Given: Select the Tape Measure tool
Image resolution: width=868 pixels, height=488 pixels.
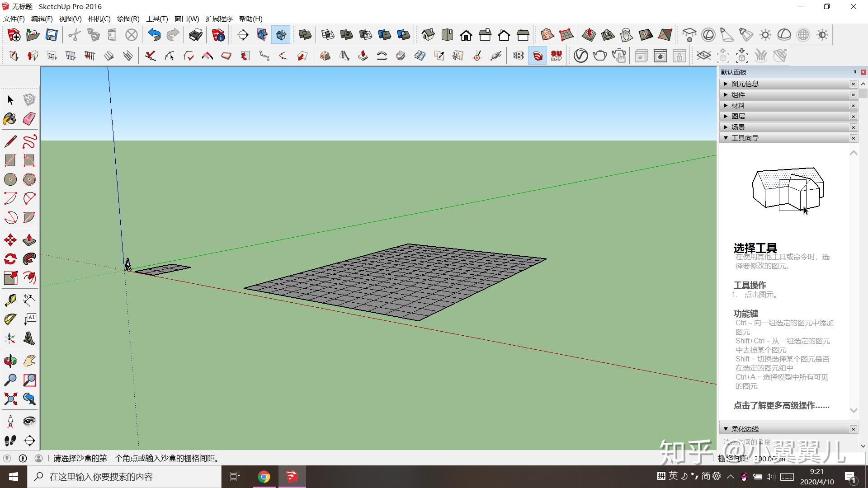Looking at the screenshot, I should (10, 300).
